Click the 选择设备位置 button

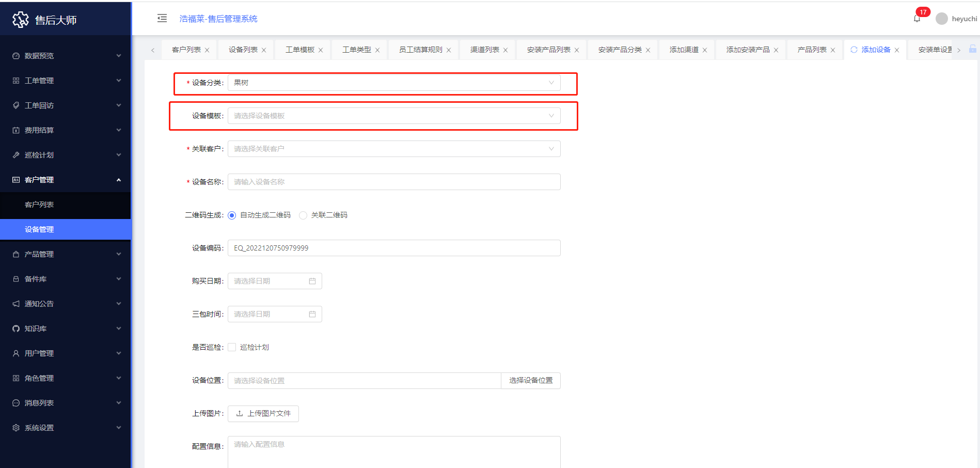point(531,381)
